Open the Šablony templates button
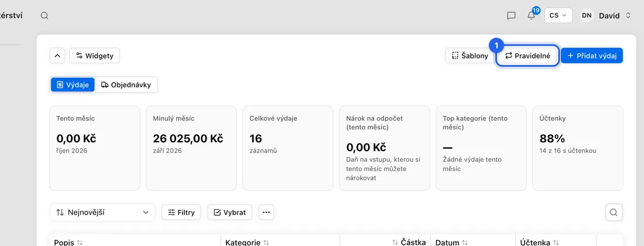This screenshot has height=246, width=644. 470,56
